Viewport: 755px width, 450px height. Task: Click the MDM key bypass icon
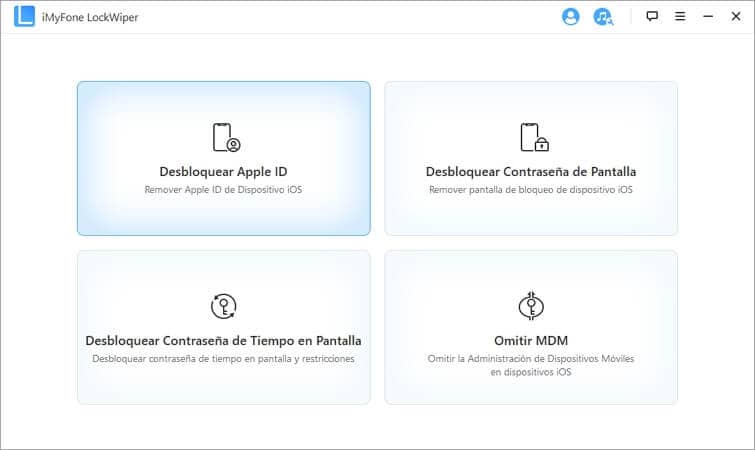pos(531,306)
